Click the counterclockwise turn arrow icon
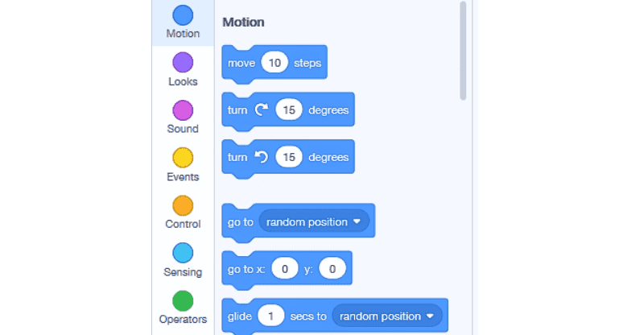Screen dimensions: 644x335 pyautogui.click(x=261, y=157)
